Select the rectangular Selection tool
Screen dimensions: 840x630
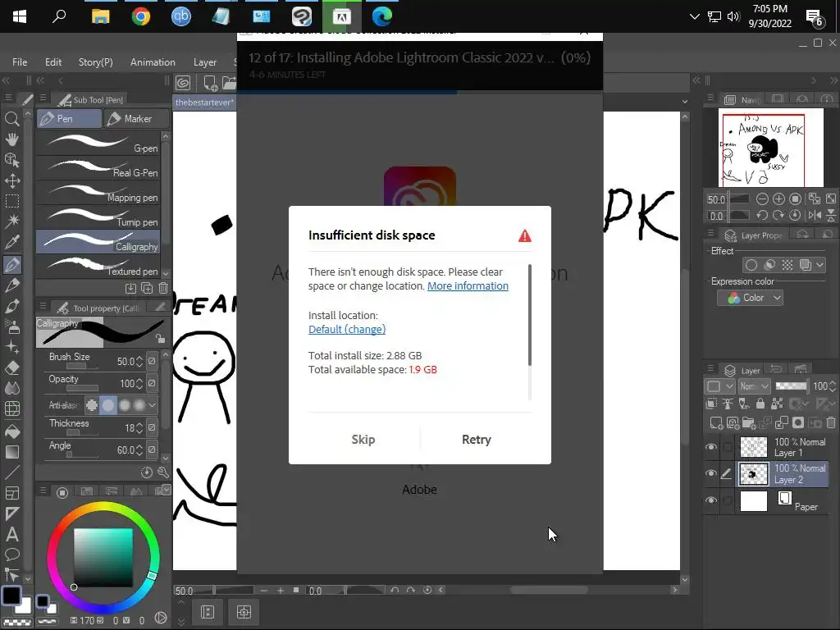tap(11, 202)
